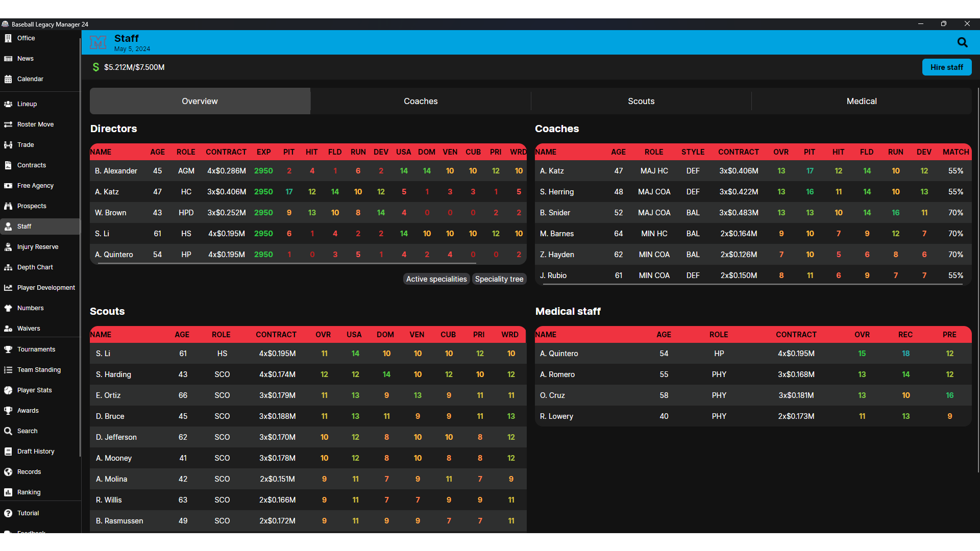Sort Scouts table by OVR column
980x551 pixels.
click(323, 335)
